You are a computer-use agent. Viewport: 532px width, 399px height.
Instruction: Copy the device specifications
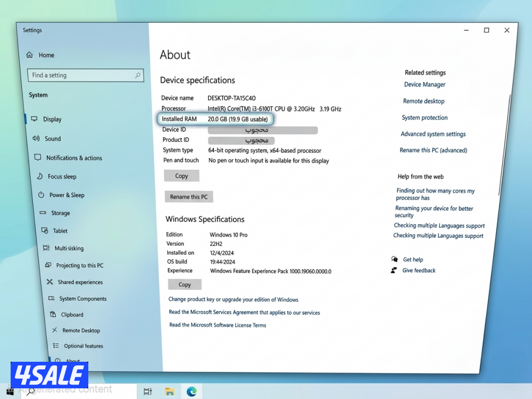(181, 176)
